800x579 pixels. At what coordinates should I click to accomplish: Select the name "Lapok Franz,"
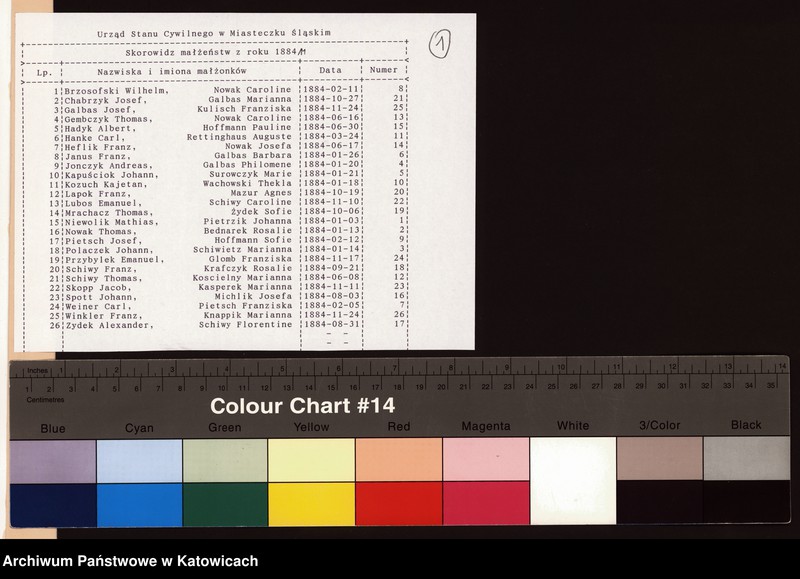point(97,194)
